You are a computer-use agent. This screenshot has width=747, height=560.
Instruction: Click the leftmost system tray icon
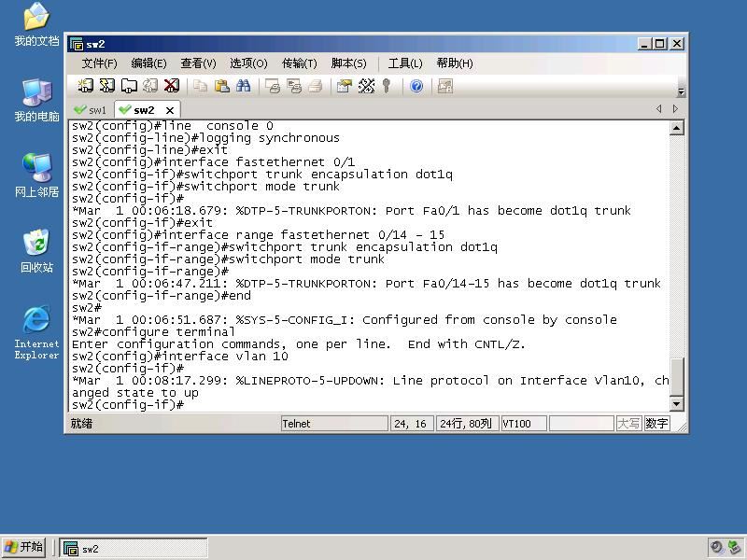[716, 548]
